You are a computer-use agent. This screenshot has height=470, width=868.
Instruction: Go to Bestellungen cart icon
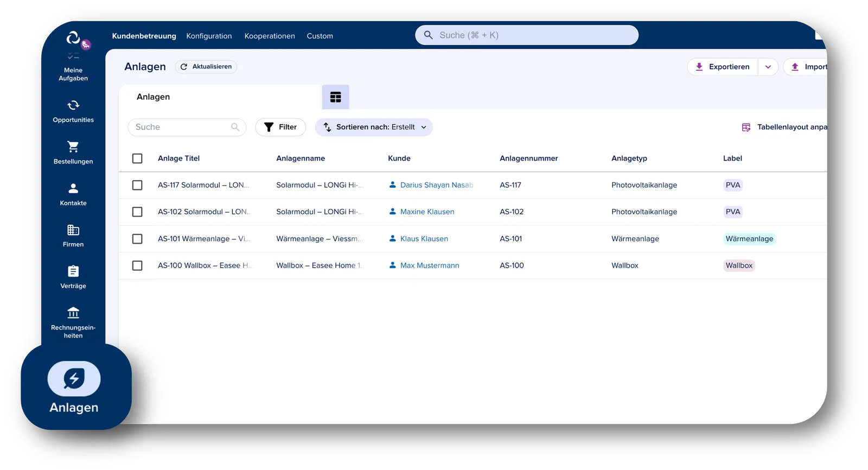[x=73, y=147]
